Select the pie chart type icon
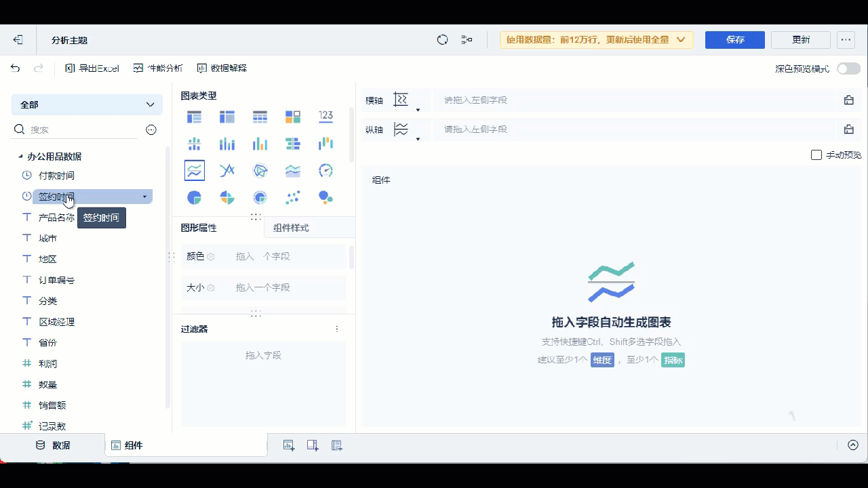The width and height of the screenshot is (868, 488). tap(194, 197)
